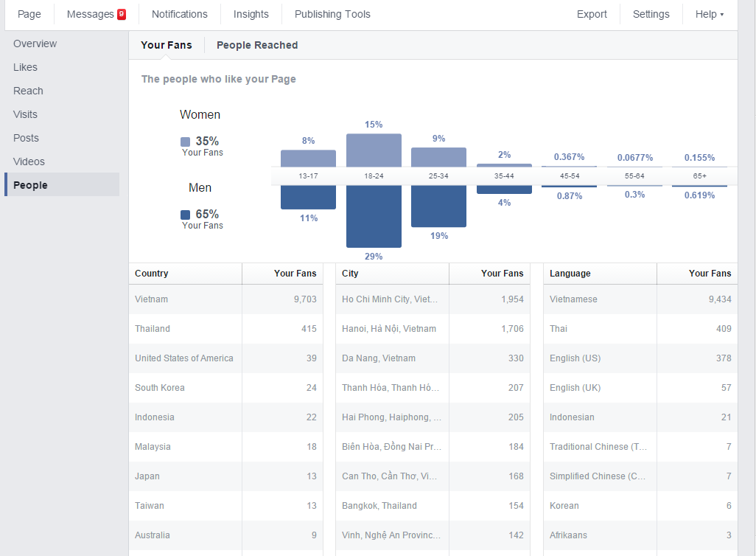Open Publishing Tools
Image resolution: width=756 pixels, height=556 pixels.
(332, 14)
